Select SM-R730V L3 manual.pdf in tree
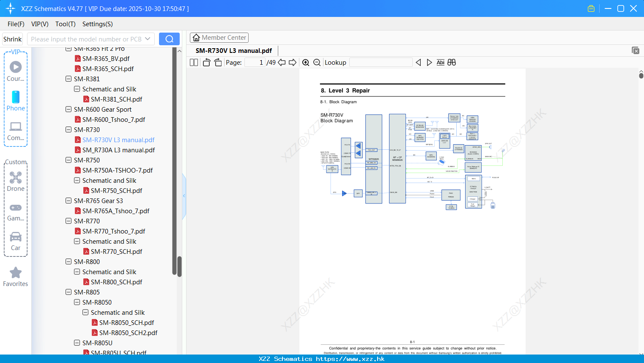 pyautogui.click(x=118, y=140)
